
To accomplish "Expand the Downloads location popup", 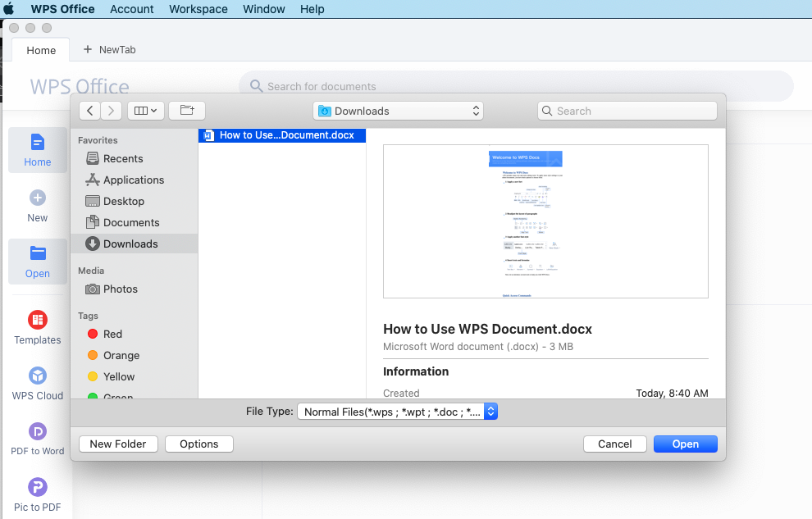I will tap(398, 111).
